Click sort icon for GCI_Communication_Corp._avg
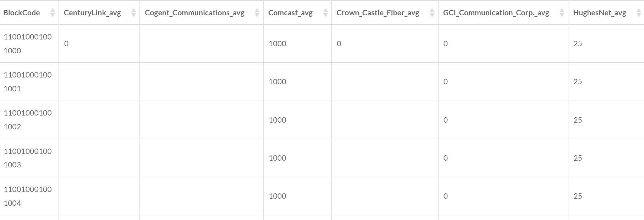 pos(562,13)
